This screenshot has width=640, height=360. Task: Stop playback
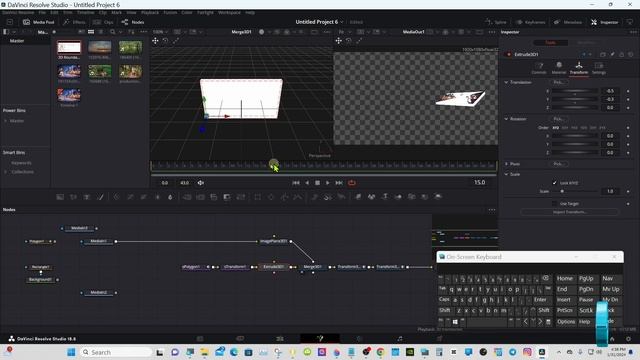(317, 183)
